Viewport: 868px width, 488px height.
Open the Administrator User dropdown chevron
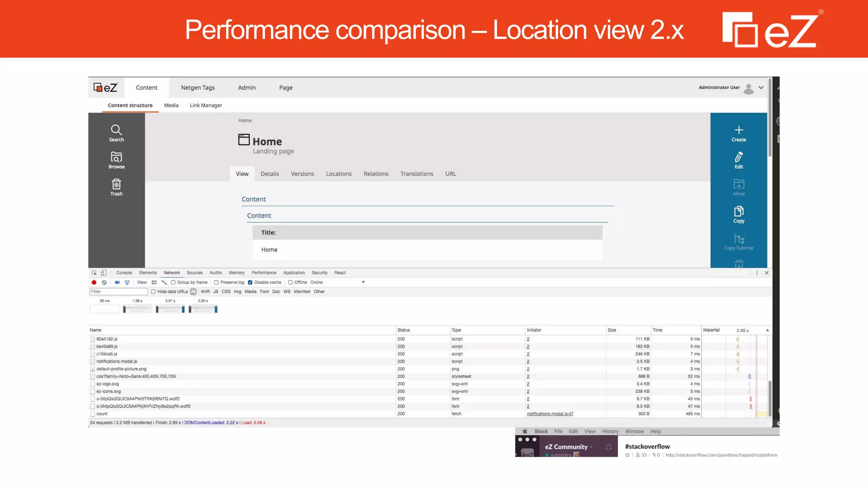tap(761, 88)
